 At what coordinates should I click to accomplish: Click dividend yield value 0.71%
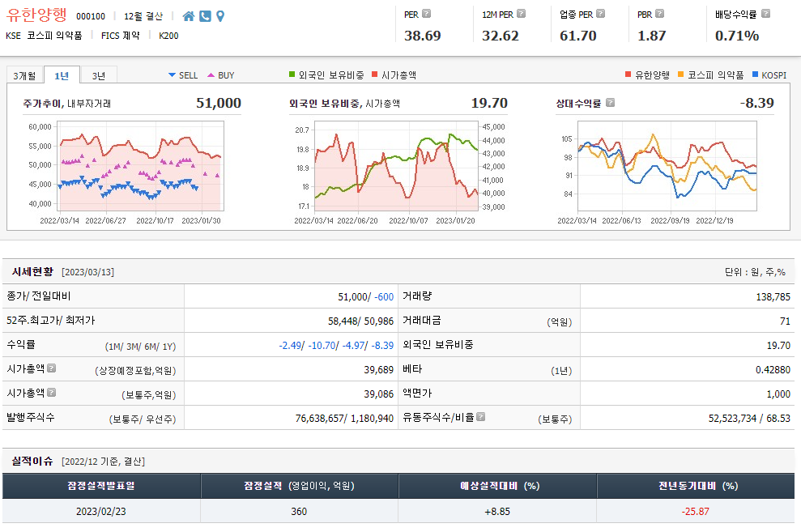[x=737, y=36]
